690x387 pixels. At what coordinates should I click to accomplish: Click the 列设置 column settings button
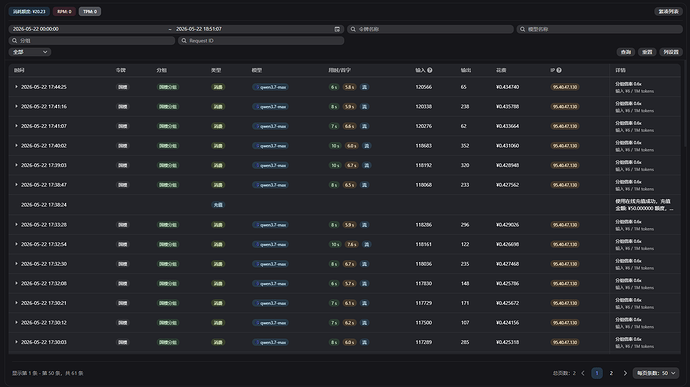[x=671, y=52]
